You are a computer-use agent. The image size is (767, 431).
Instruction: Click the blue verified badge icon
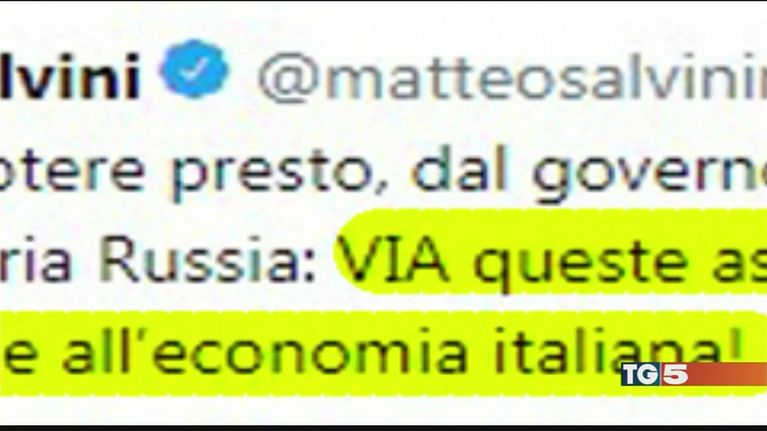click(194, 68)
